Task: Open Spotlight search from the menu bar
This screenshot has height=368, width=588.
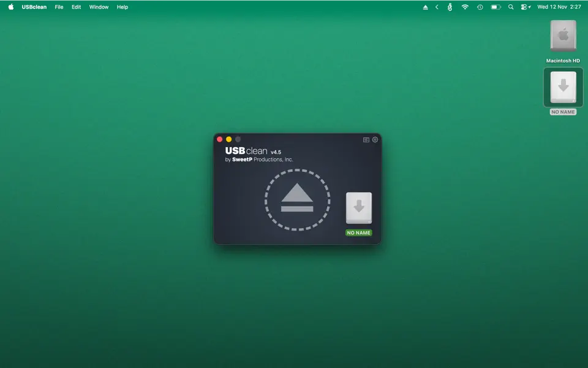Action: 511,7
